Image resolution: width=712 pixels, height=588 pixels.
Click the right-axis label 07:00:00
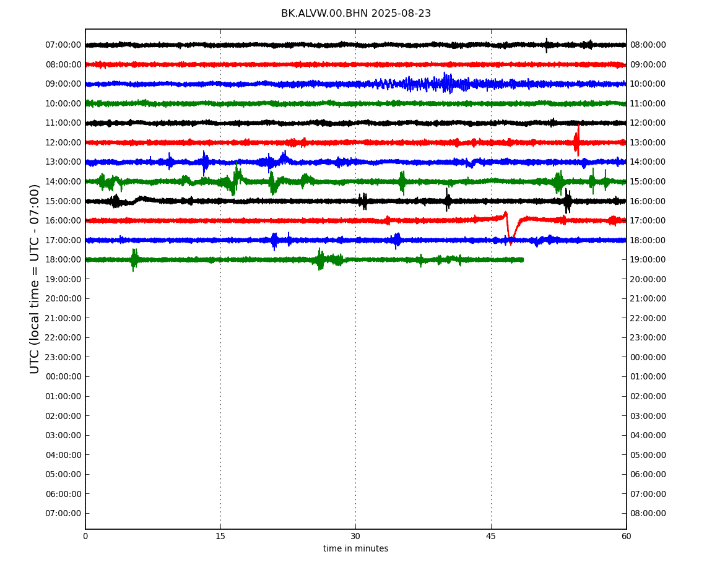(648, 494)
